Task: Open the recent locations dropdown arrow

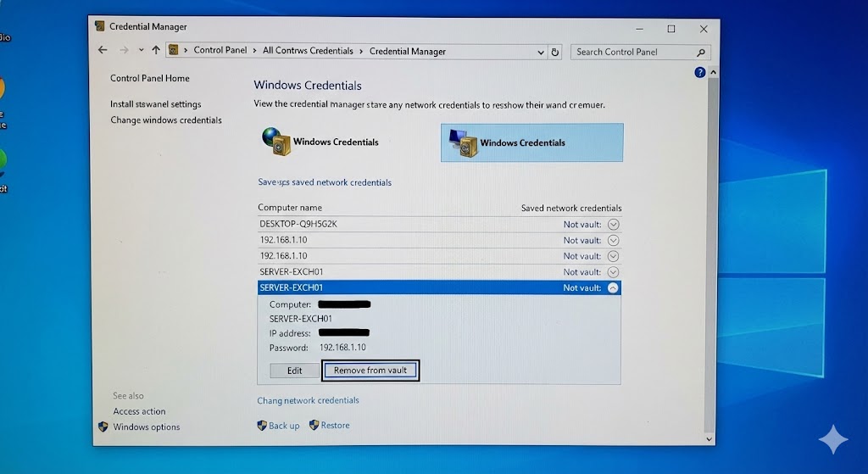Action: 142,50
